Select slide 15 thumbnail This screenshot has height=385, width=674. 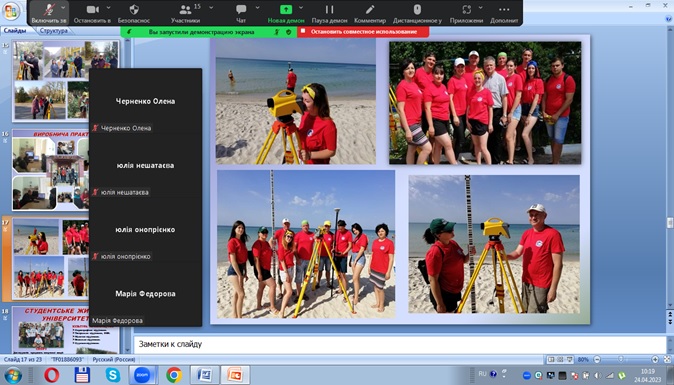point(65,80)
